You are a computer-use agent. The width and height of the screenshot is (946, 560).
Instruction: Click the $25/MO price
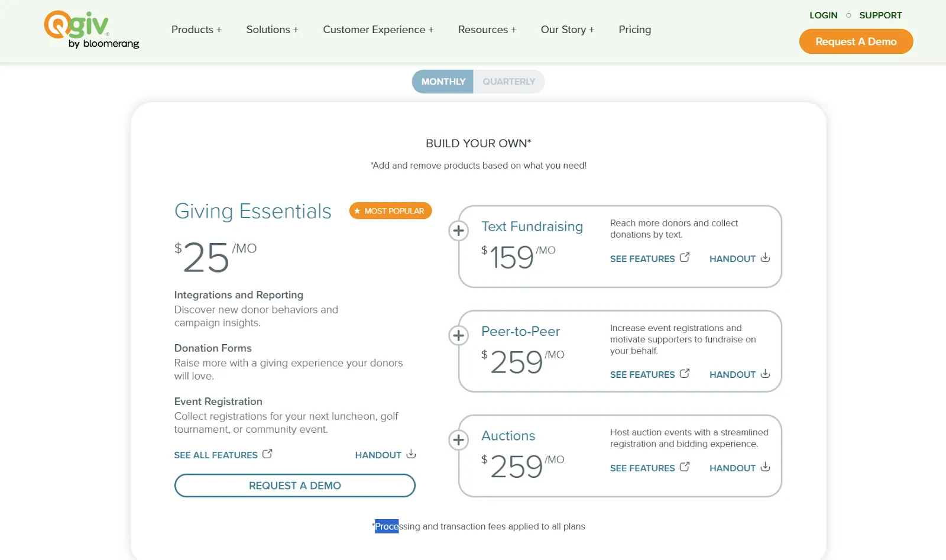click(x=215, y=257)
